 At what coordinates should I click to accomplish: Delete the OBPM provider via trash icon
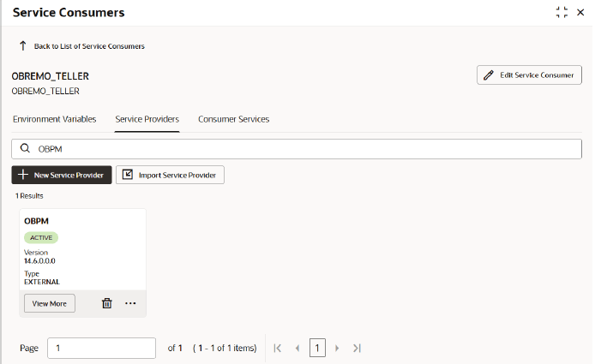coord(107,303)
